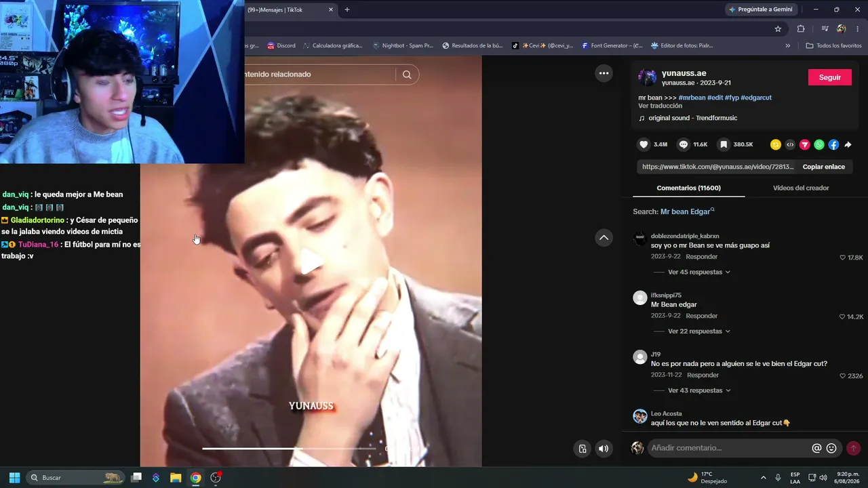Expand 45 replies under first comment
Viewport: 868px width, 488px height.
pos(699,272)
